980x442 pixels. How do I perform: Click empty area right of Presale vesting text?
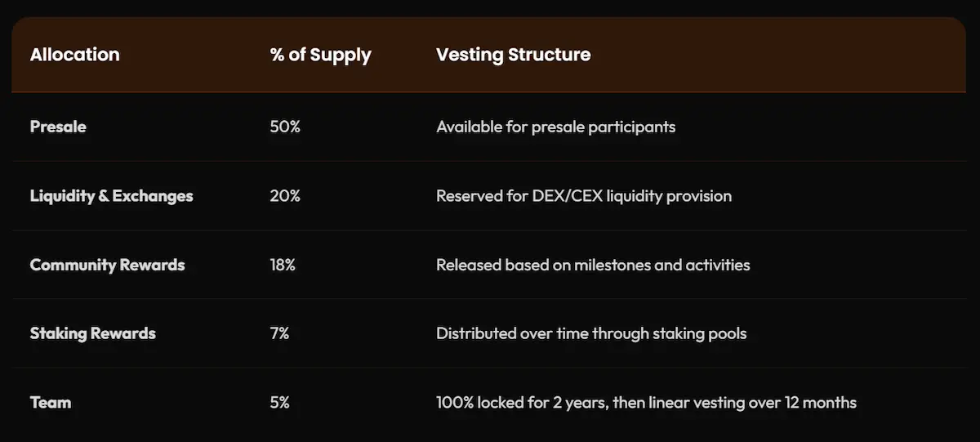tap(817, 127)
